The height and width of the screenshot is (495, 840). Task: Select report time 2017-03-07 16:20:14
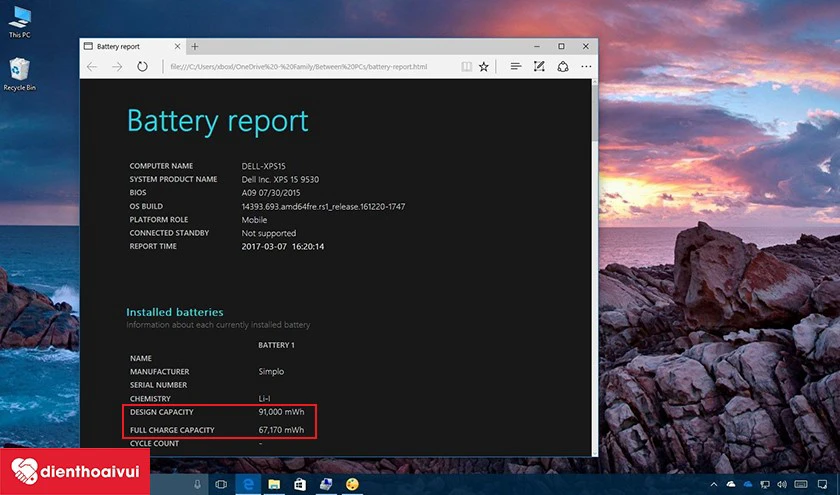point(282,246)
